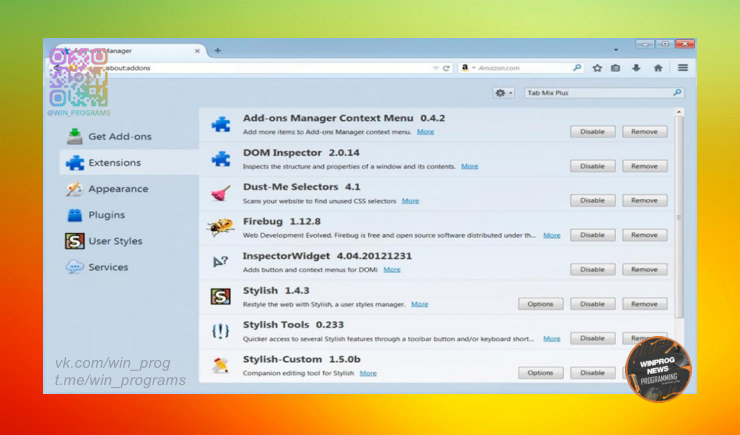The image size is (740, 435).
Task: Open Stylish-Custom Options
Action: pyautogui.click(x=540, y=373)
